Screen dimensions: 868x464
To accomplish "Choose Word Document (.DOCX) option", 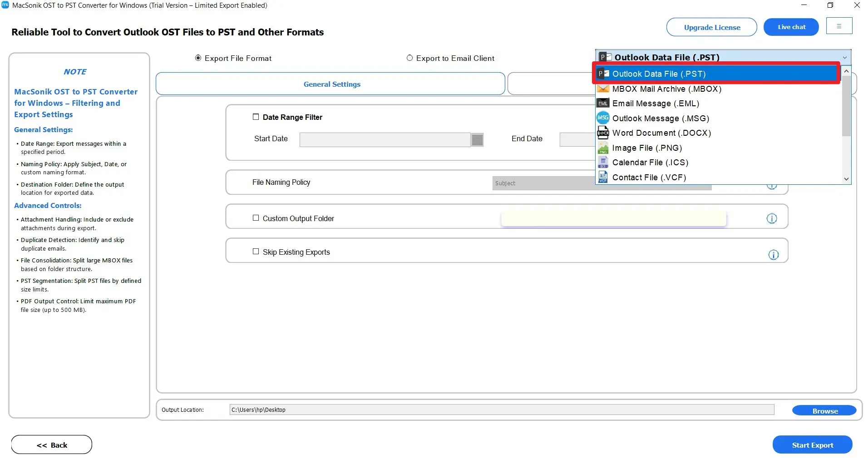I will (719, 133).
